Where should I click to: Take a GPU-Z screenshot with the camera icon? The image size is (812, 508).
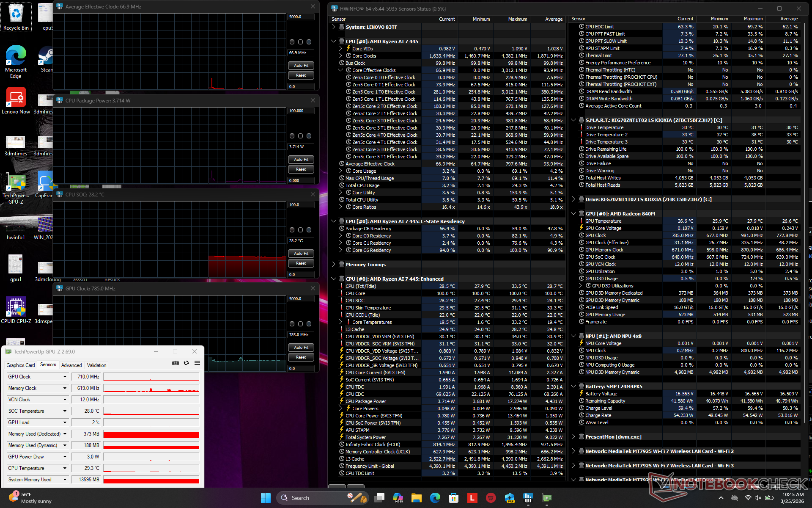pyautogui.click(x=175, y=363)
